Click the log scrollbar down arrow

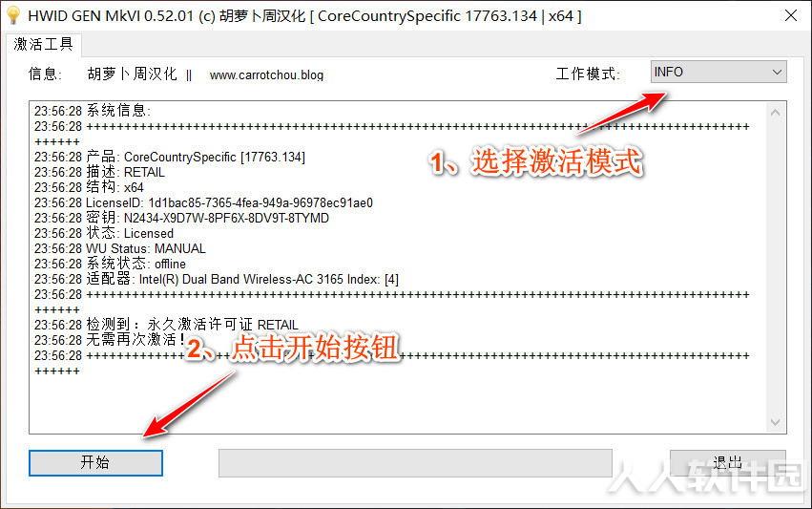tap(775, 422)
